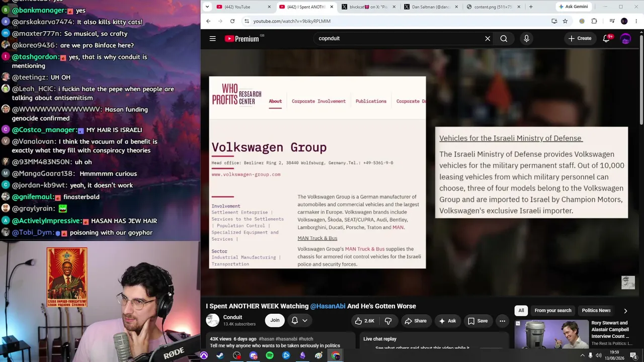The height and width of the screenshot is (362, 644).
Task: Show more filter chips with arrow
Action: point(625,311)
